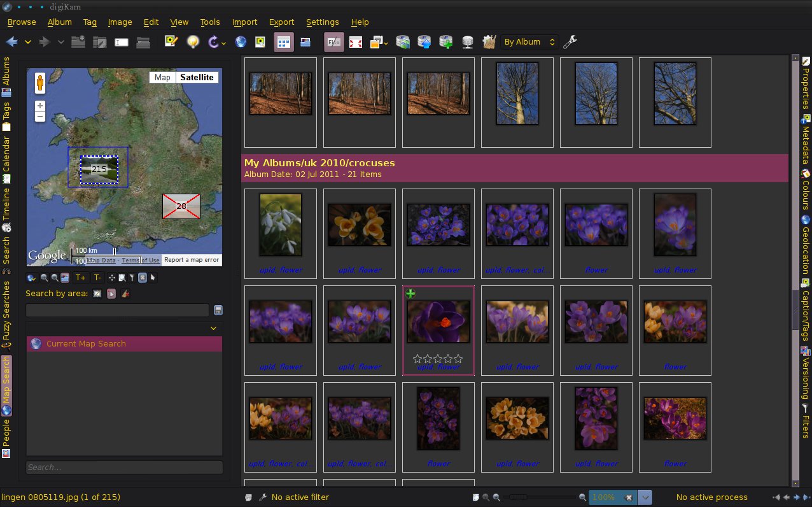Screen dimensions: 812x507
Task: Click the search name input field
Action: click(x=117, y=310)
